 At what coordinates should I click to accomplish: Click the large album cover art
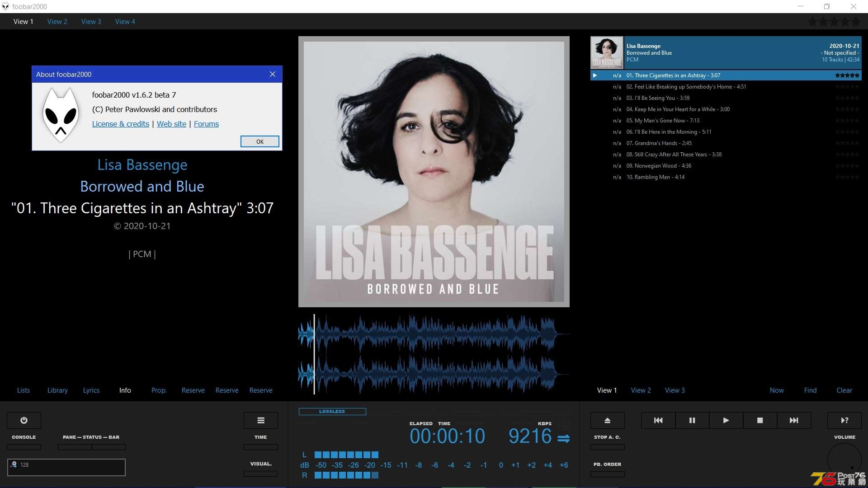tap(434, 172)
